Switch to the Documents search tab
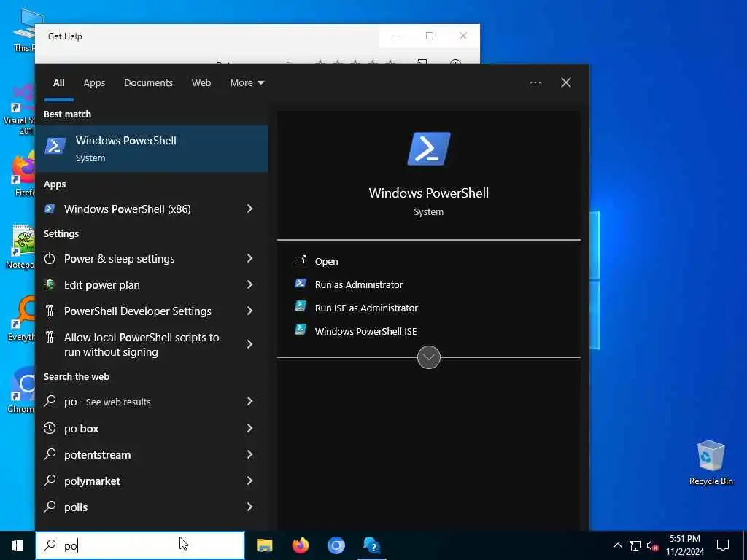 pos(148,83)
